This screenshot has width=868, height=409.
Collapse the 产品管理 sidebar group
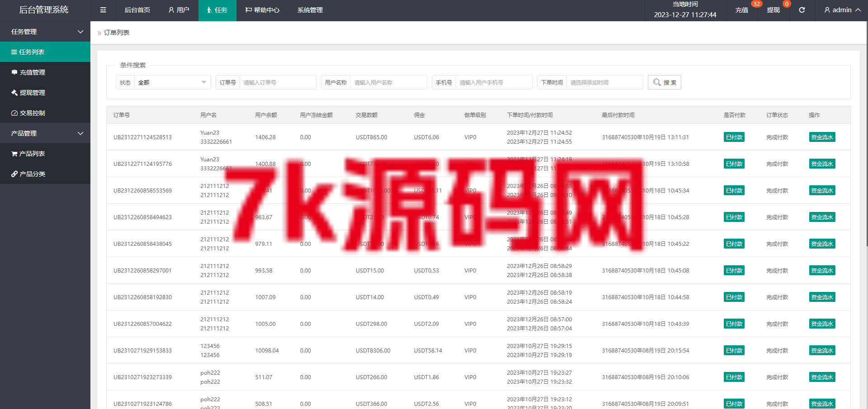45,133
